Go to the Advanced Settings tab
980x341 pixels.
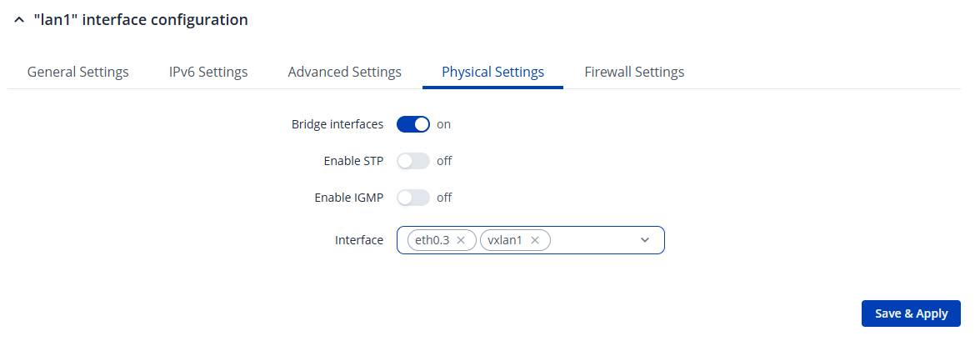click(x=345, y=72)
